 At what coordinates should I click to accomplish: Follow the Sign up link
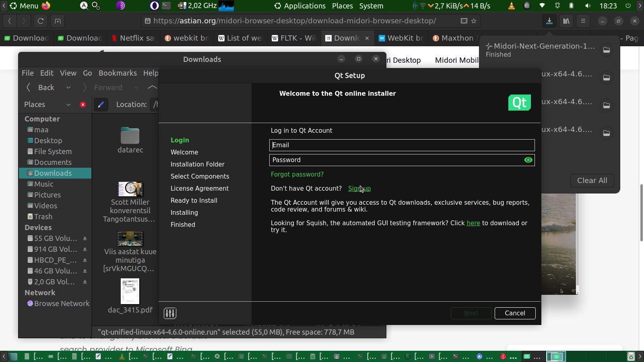(x=359, y=189)
